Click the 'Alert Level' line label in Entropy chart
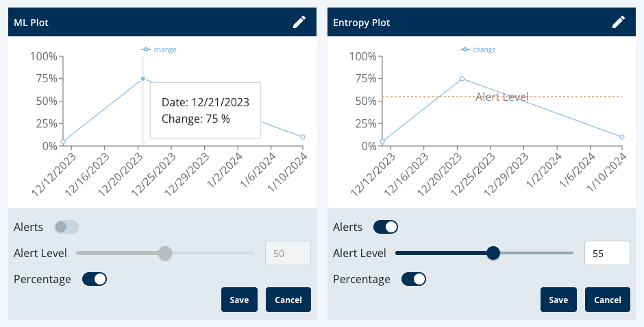Image resolution: width=644 pixels, height=327 pixels. [502, 97]
